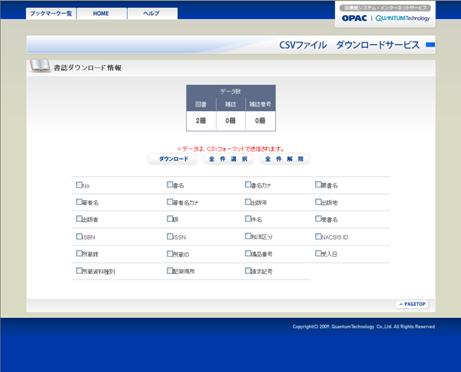This screenshot has height=372, width=461.
Task: Click the open book icon beside 書誌ダウンロード情報
Action: (40, 65)
